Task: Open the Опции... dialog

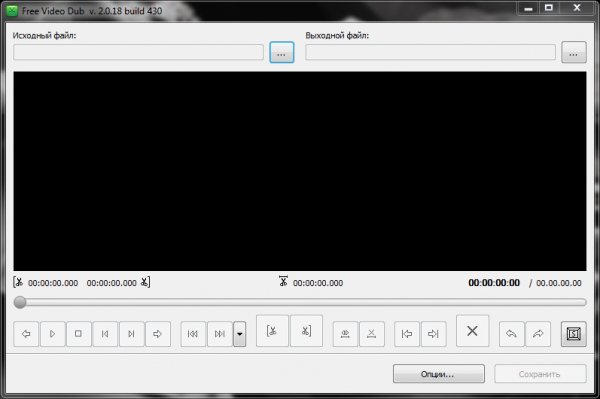Action: pos(439,374)
